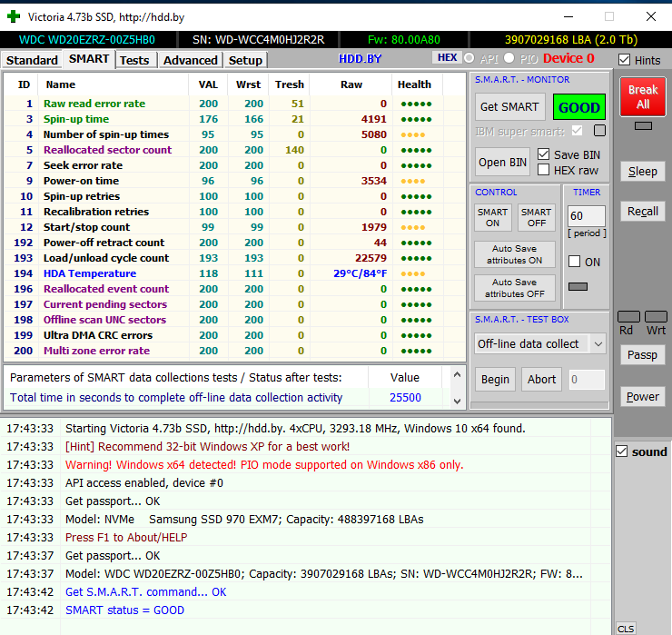
Task: Click the small box next to IBM checkbox
Action: pos(599,130)
